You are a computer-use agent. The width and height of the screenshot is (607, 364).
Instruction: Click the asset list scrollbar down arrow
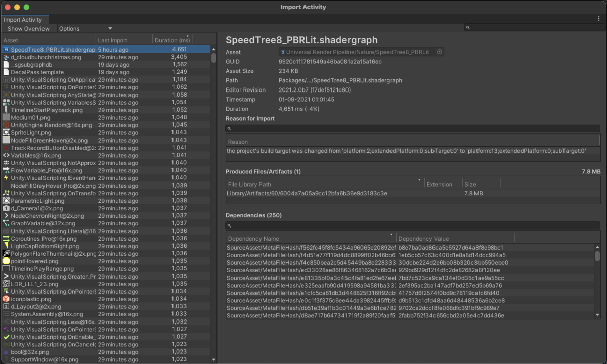214,360
